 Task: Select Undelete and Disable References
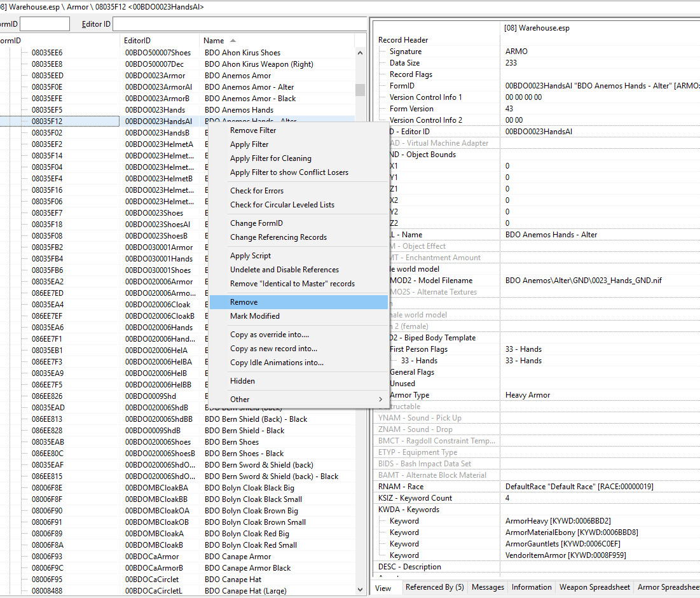tap(284, 270)
